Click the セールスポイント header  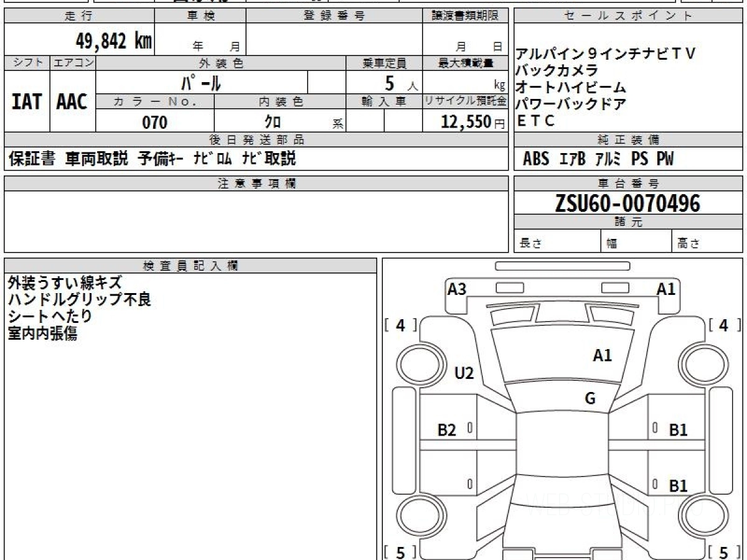628,16
